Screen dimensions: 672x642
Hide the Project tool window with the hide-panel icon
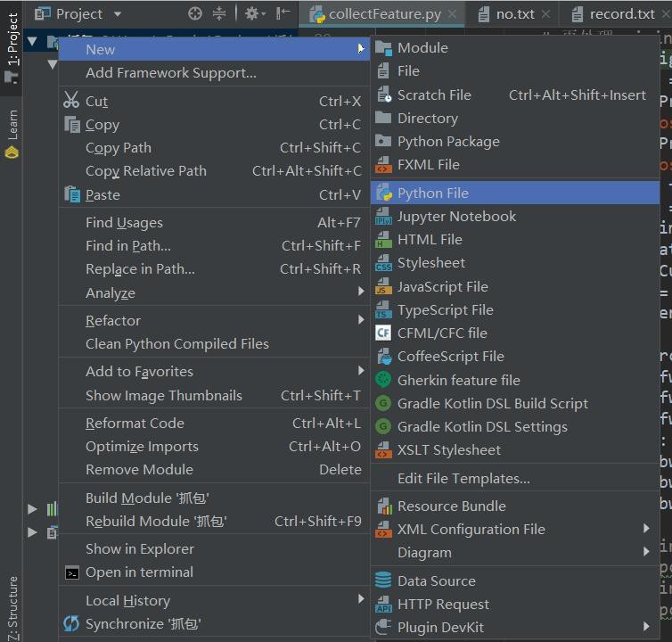click(x=283, y=13)
